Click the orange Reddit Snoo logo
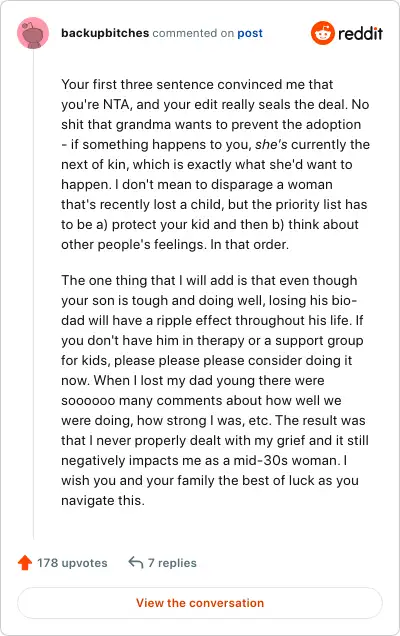 tap(323, 33)
